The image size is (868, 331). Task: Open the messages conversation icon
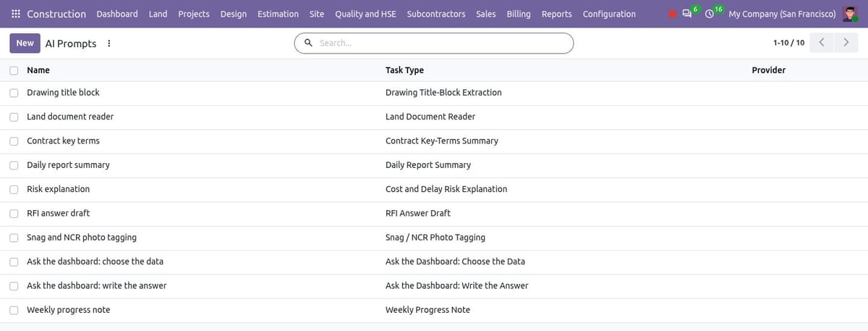[687, 14]
